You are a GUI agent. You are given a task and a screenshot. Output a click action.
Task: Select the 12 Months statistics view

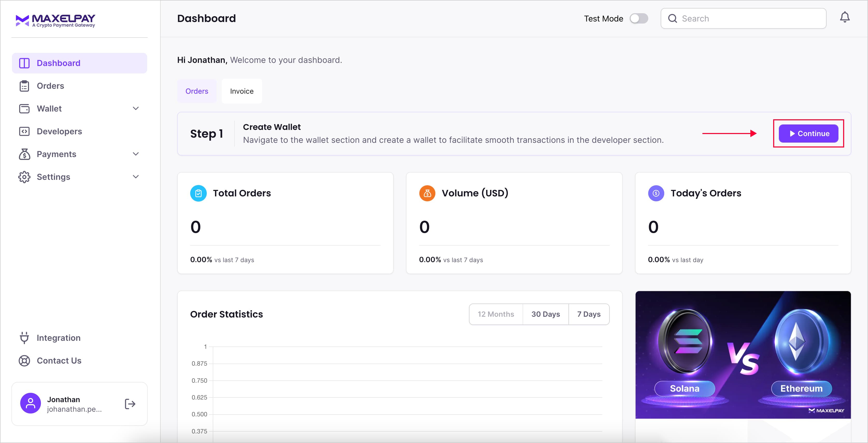click(496, 314)
